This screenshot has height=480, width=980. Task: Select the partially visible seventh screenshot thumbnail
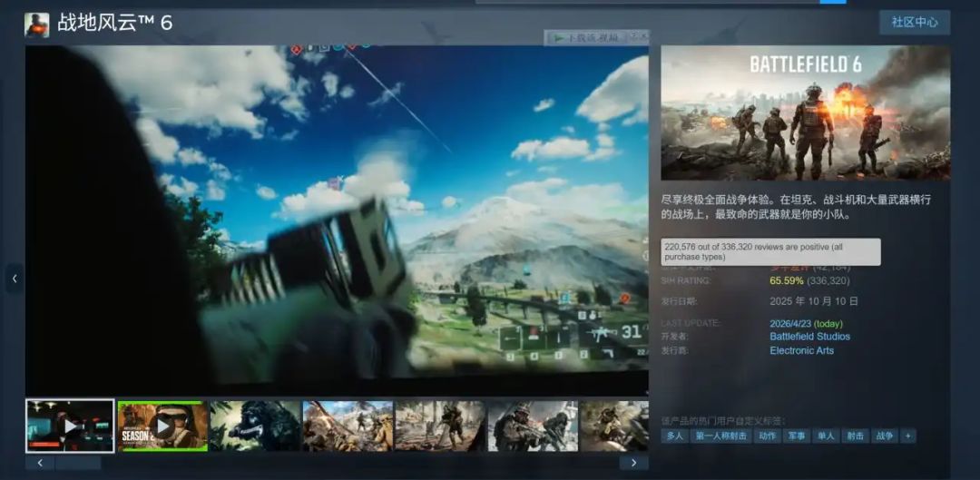pos(614,426)
